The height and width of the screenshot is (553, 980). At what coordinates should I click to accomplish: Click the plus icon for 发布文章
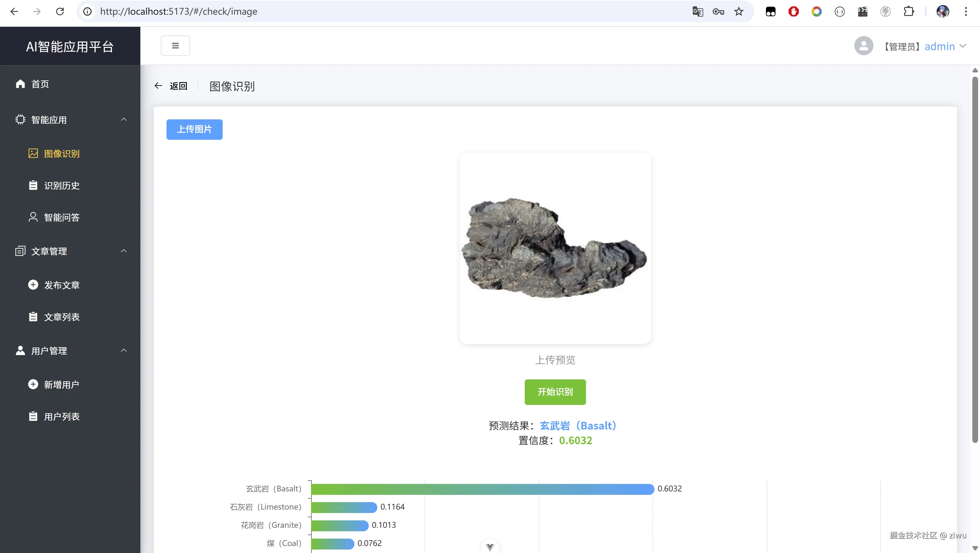point(33,285)
